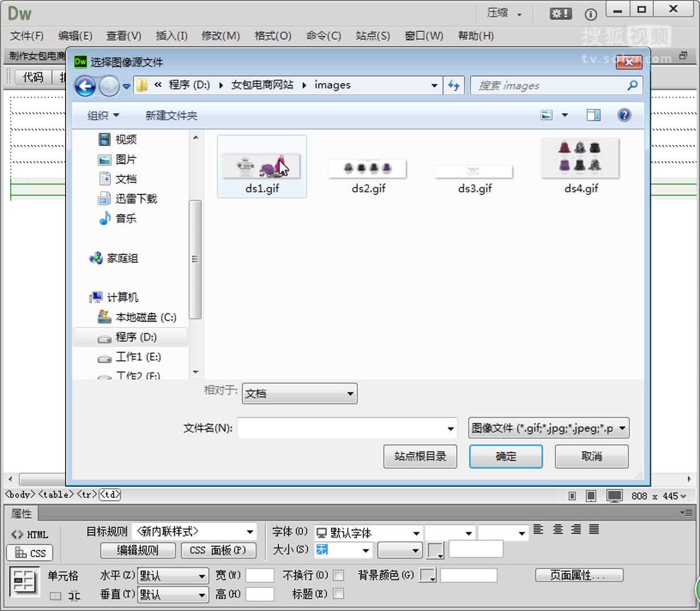Open the 插入(I) menu
Image resolution: width=700 pixels, height=611 pixels.
tap(171, 36)
